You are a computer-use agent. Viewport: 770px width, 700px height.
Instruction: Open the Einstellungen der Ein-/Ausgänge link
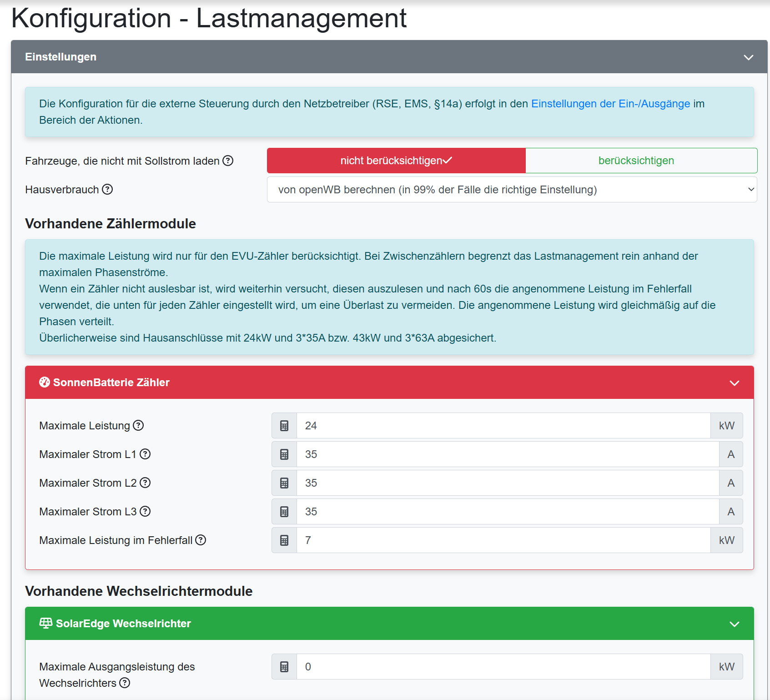[x=610, y=103]
